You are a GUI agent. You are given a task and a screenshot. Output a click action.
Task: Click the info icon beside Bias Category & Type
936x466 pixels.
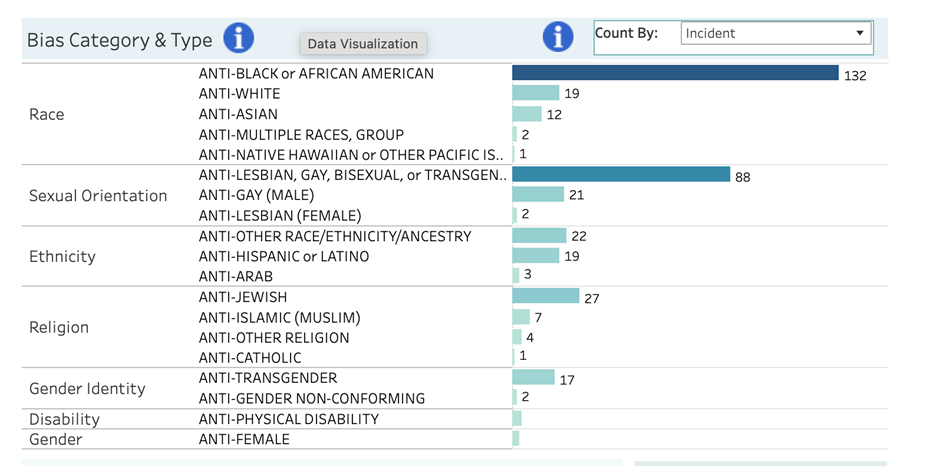238,39
